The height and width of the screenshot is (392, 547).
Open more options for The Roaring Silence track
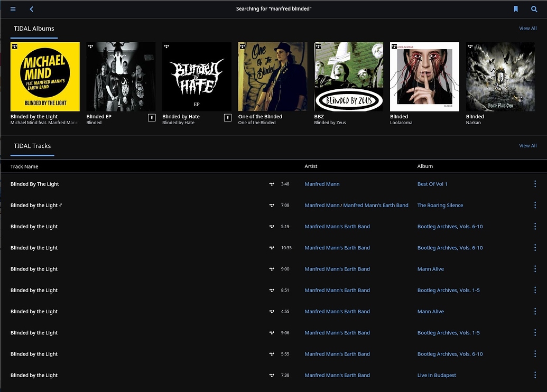point(535,205)
